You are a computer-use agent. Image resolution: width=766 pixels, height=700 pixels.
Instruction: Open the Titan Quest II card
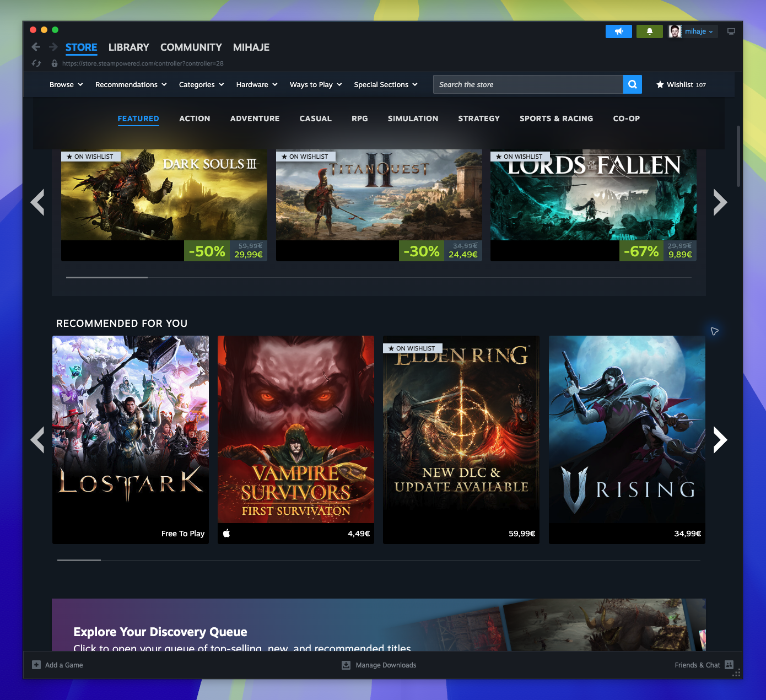point(379,205)
